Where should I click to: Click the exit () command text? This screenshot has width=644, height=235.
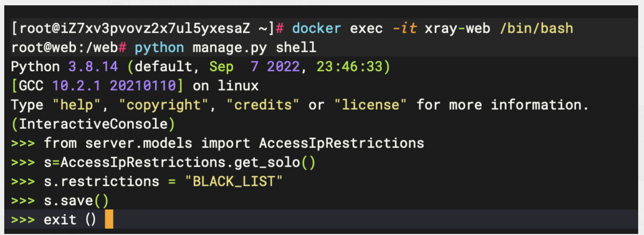[70, 220]
